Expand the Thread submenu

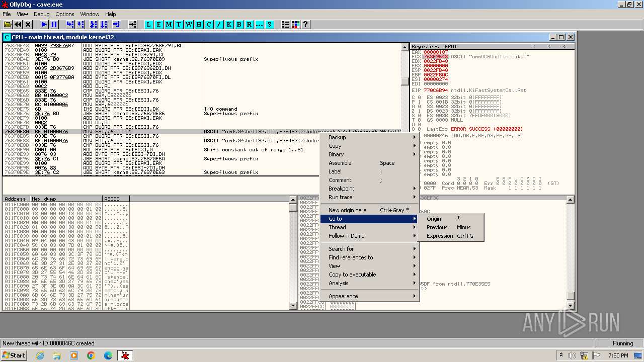pyautogui.click(x=370, y=227)
